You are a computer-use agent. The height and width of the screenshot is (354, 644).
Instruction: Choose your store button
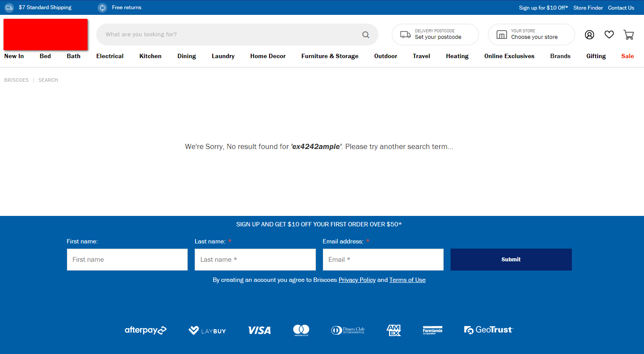[x=532, y=35]
